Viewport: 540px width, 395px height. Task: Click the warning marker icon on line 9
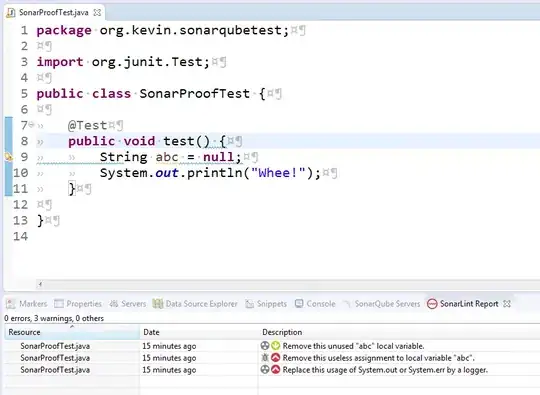point(9,157)
